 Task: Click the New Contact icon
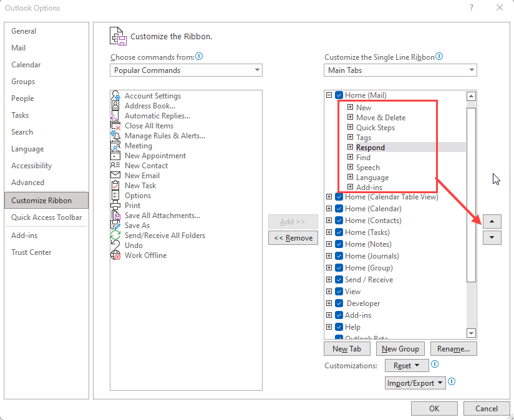point(115,165)
